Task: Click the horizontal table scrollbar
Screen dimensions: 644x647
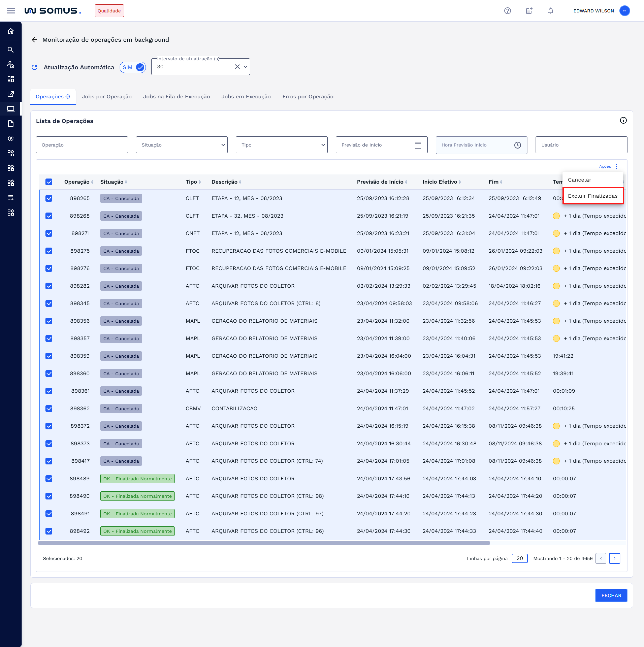Action: click(x=264, y=543)
